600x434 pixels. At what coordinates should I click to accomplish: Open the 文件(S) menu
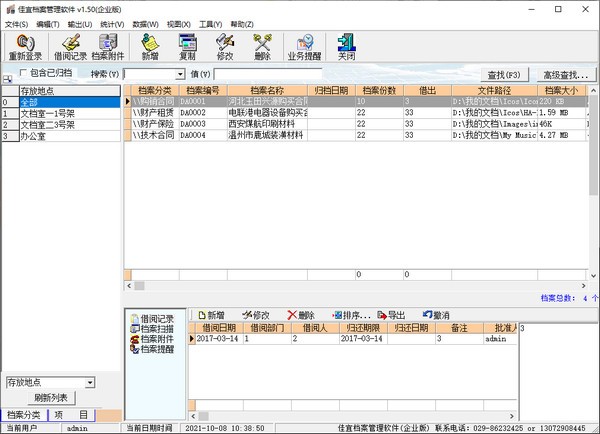16,24
